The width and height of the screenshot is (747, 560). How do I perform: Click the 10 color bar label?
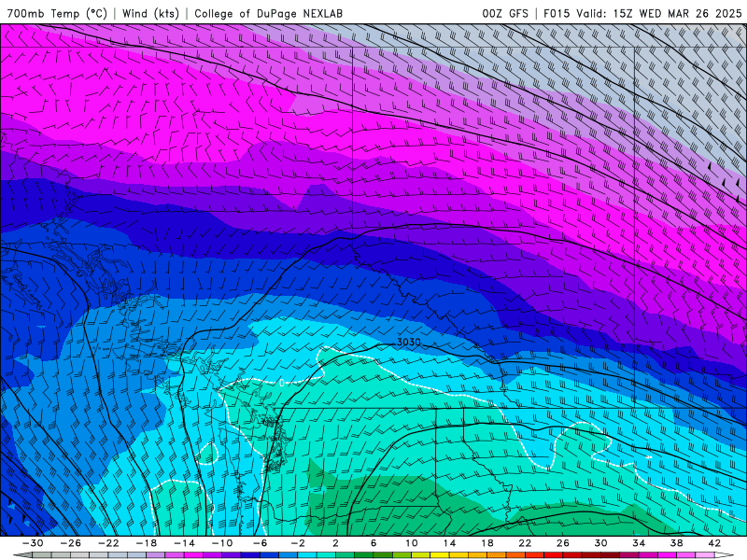(412, 543)
